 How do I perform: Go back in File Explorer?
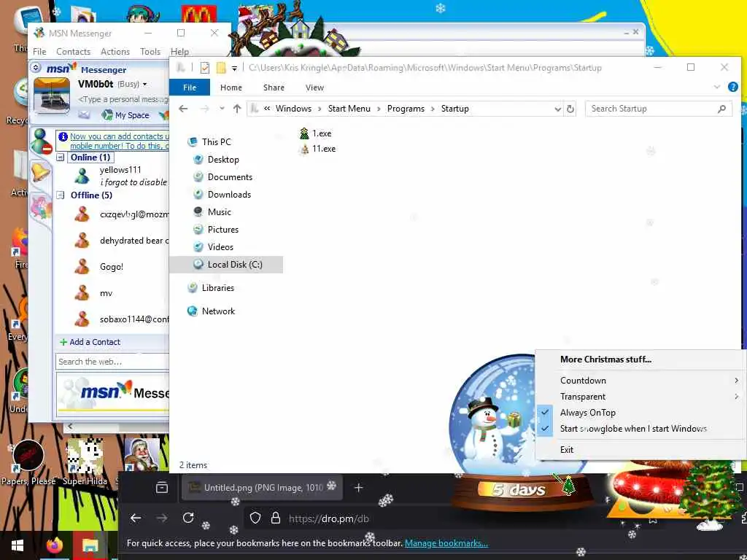(183, 109)
